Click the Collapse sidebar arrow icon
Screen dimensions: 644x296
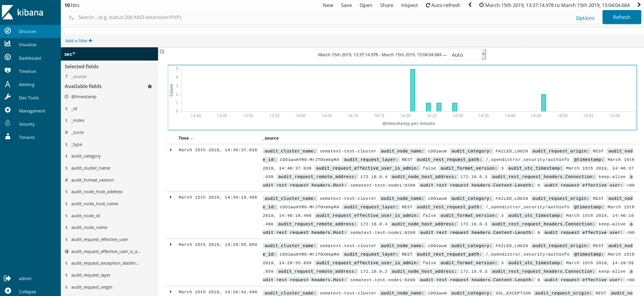(8, 291)
